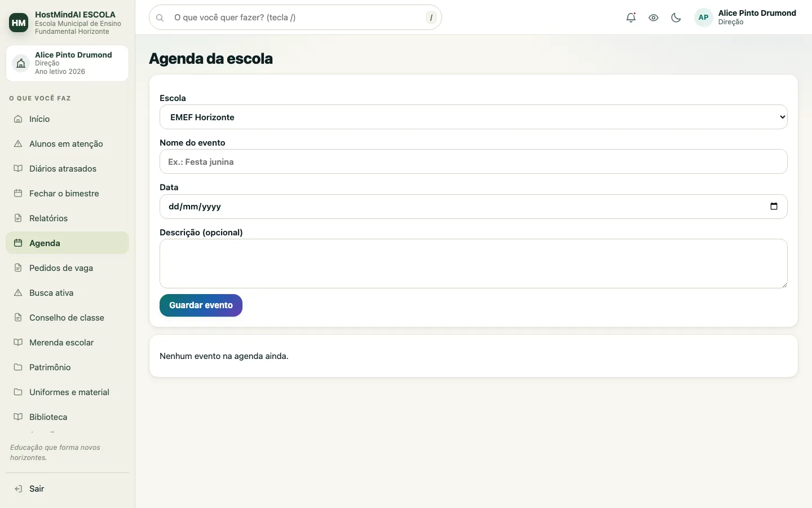The image size is (812, 508).
Task: Click the Data dd/mm/yyyy field
Action: coord(474,207)
